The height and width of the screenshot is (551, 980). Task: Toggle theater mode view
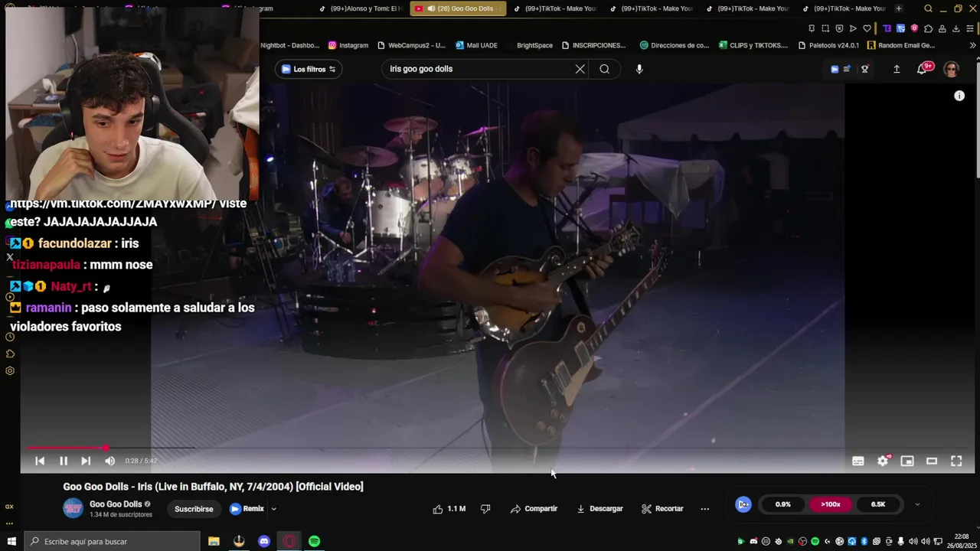[x=932, y=461]
